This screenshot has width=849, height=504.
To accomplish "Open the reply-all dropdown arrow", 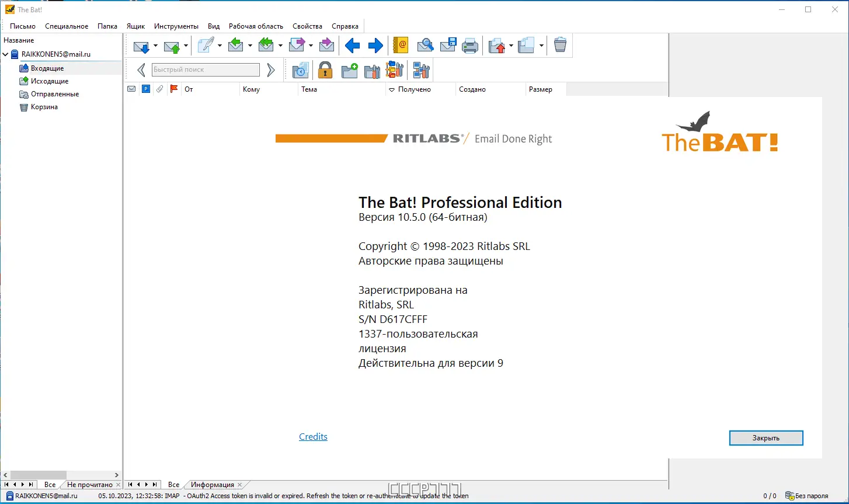I will pyautogui.click(x=280, y=46).
